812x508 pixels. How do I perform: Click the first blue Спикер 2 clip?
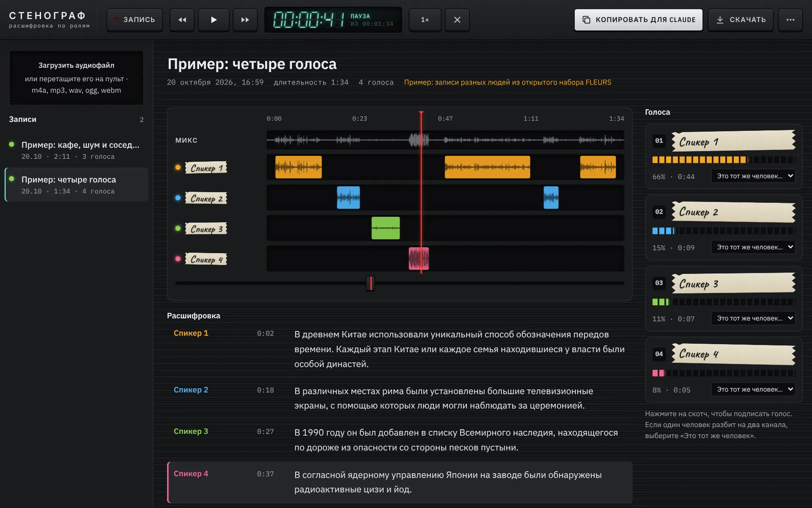click(348, 198)
